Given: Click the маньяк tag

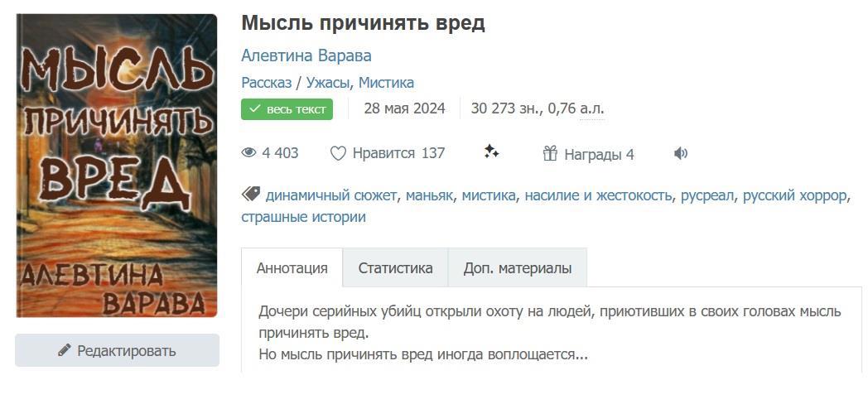Looking at the screenshot, I should coord(429,195).
